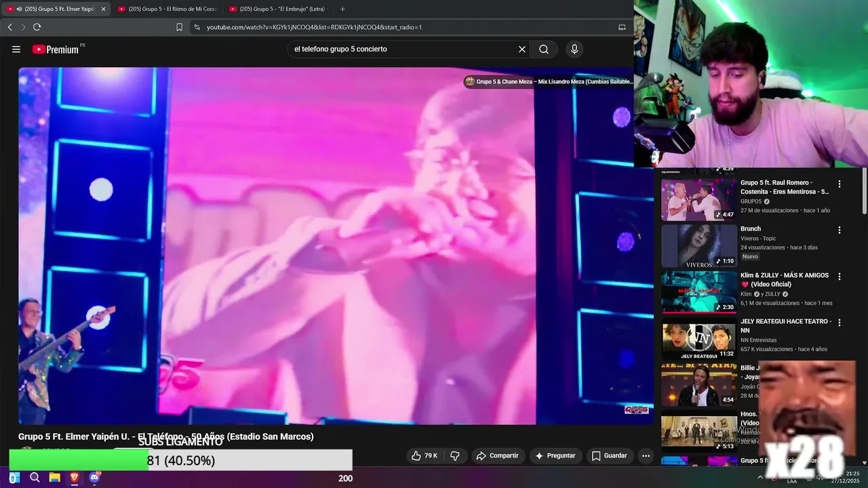Start voice search with the microphone

[x=574, y=49]
